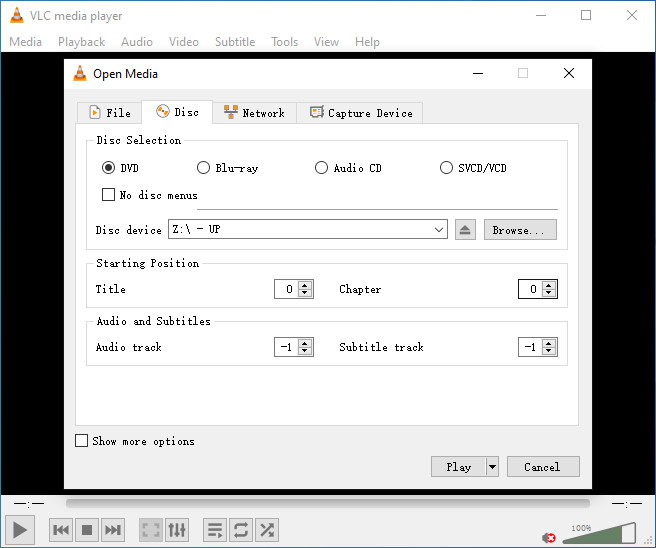Decrease the Title value

click(x=305, y=293)
